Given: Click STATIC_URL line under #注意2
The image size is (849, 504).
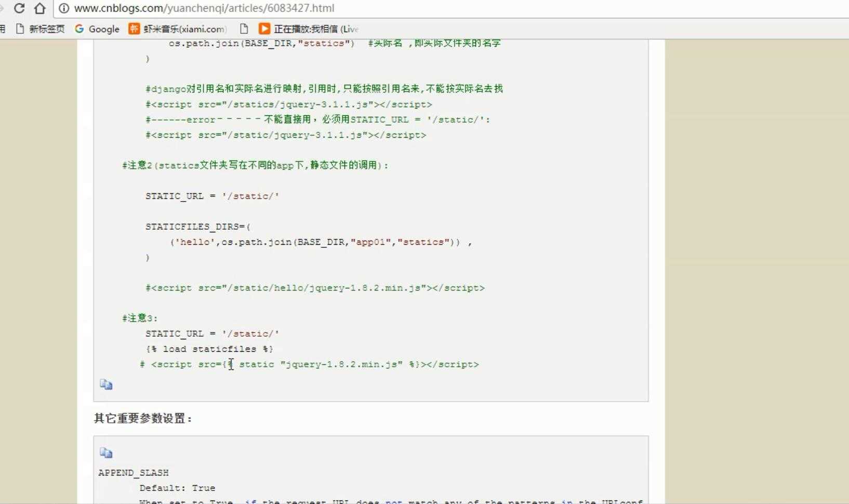Looking at the screenshot, I should coord(212,196).
